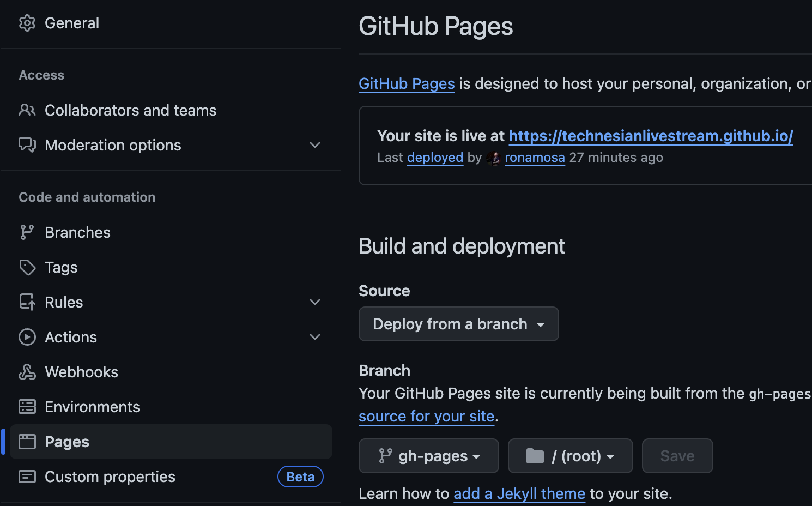Screen dimensions: 812x506
Task: Click the Collaborators and teams people icon
Action: [27, 110]
